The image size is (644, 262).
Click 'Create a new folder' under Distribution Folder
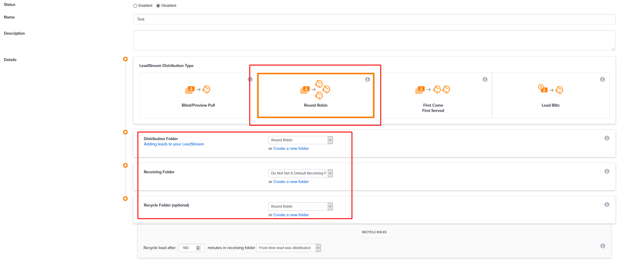[x=291, y=149]
